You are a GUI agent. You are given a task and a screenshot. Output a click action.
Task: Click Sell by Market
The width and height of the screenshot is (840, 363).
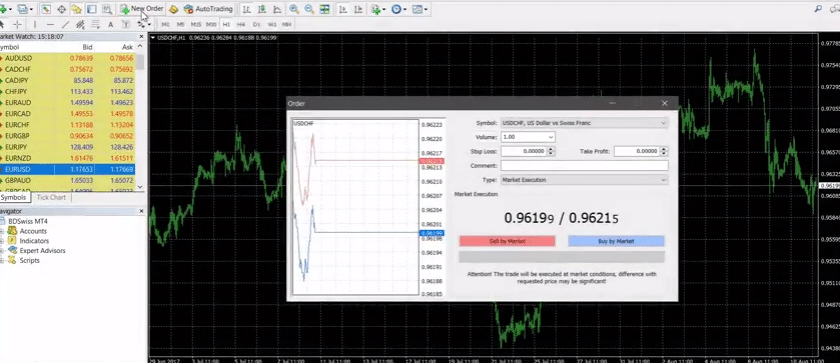click(x=507, y=241)
